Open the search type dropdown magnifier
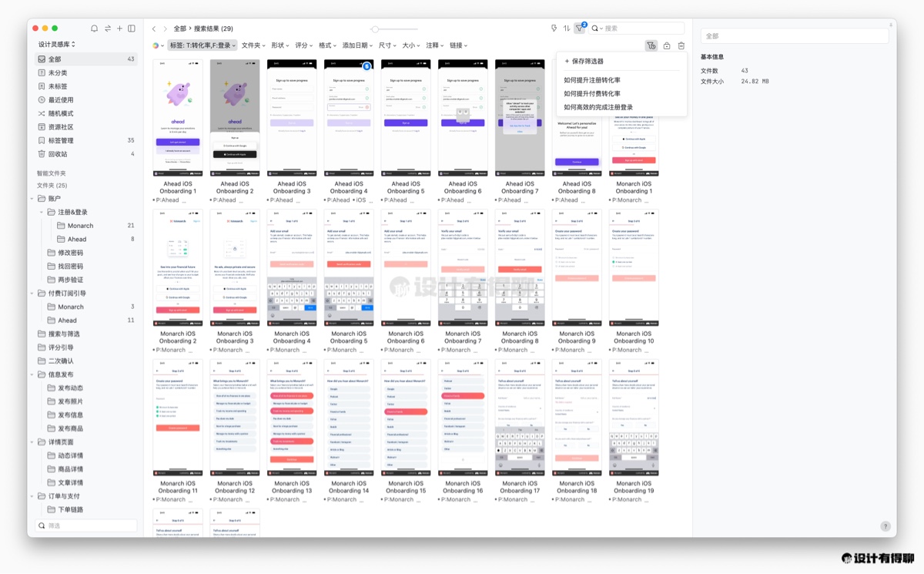The width and height of the screenshot is (924, 574). [x=597, y=29]
